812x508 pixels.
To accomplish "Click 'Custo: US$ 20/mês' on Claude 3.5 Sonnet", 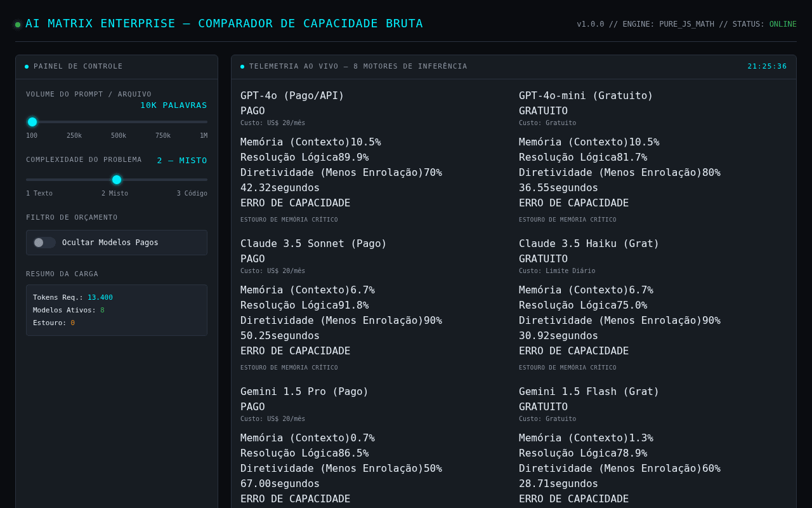I will (x=273, y=271).
